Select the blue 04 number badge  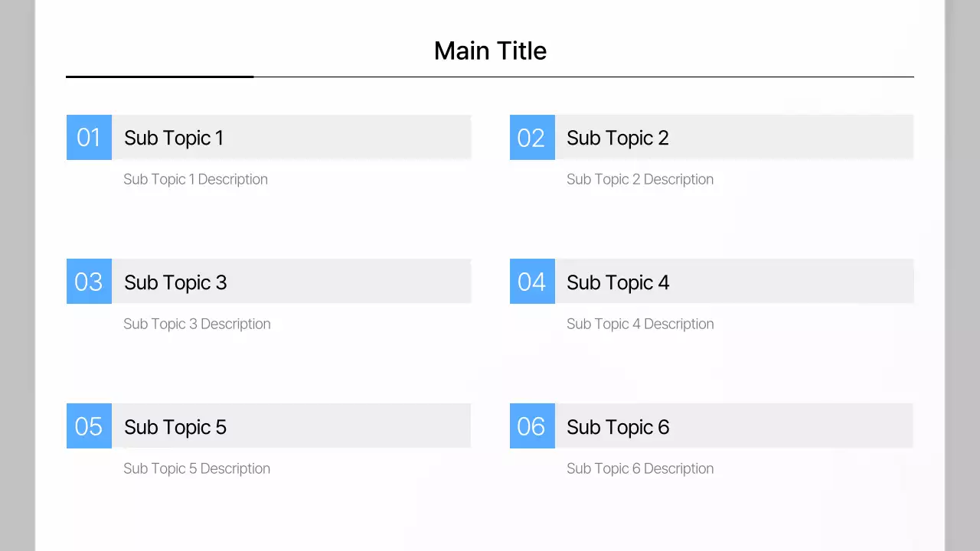pos(532,282)
